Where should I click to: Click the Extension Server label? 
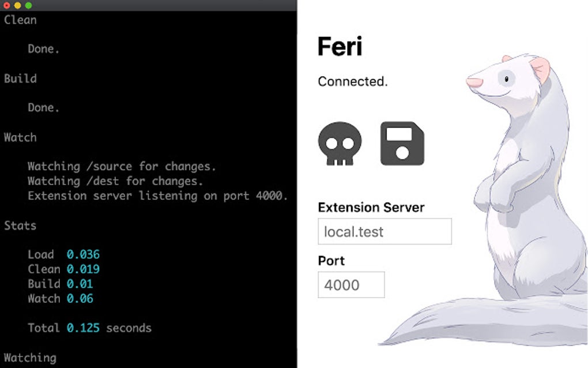click(x=371, y=208)
